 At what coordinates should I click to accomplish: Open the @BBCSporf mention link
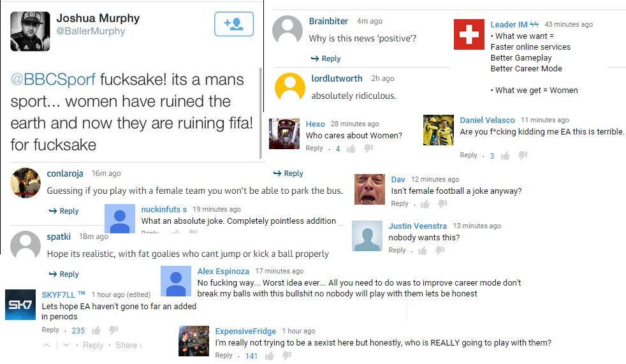[x=53, y=80]
